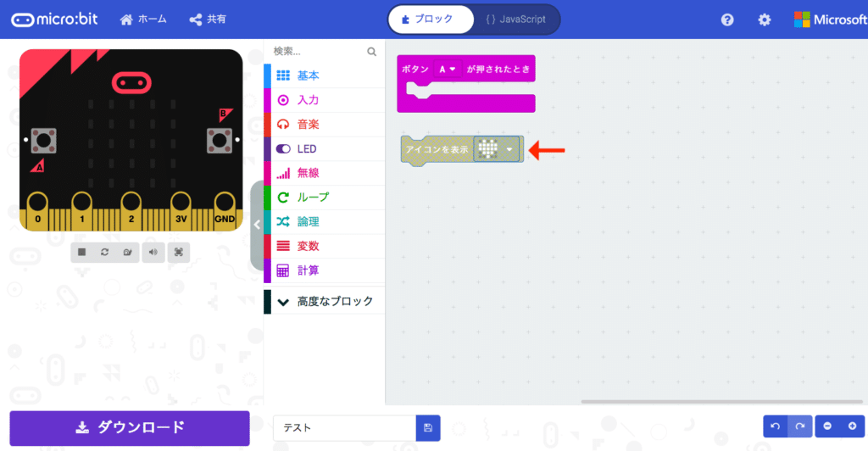The image size is (868, 451).
Task: Zoom in the block workspace
Action: (x=853, y=426)
